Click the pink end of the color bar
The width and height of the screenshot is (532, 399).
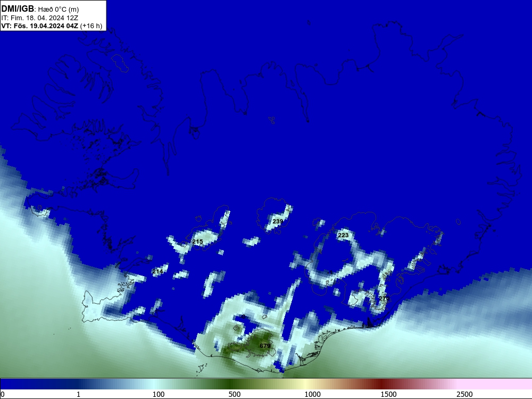click(495, 384)
